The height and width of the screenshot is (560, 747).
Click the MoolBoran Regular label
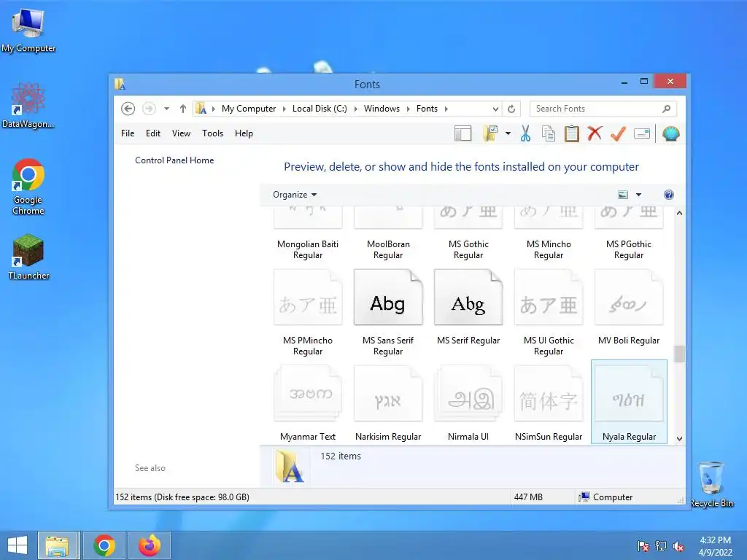click(388, 249)
